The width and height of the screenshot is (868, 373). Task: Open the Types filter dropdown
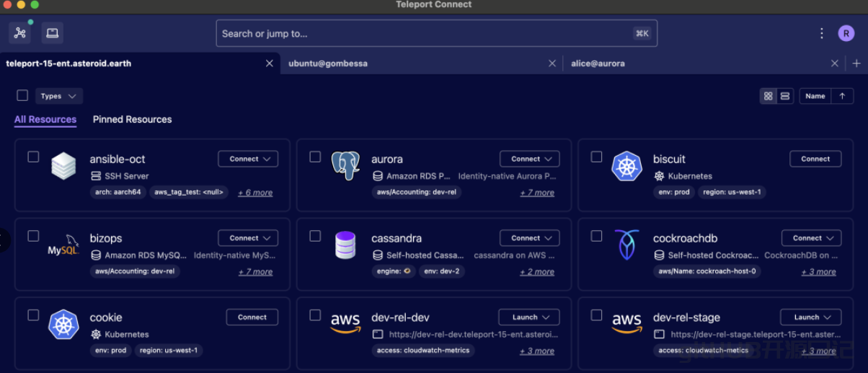click(x=59, y=96)
